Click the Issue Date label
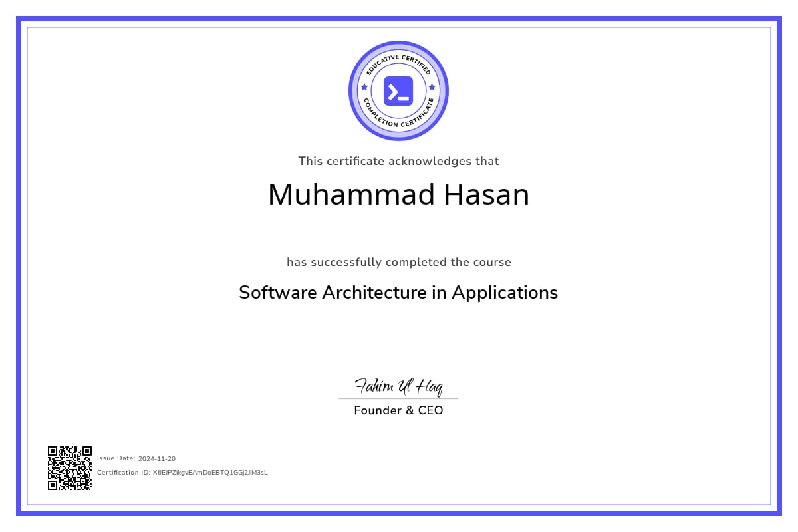 [116, 458]
